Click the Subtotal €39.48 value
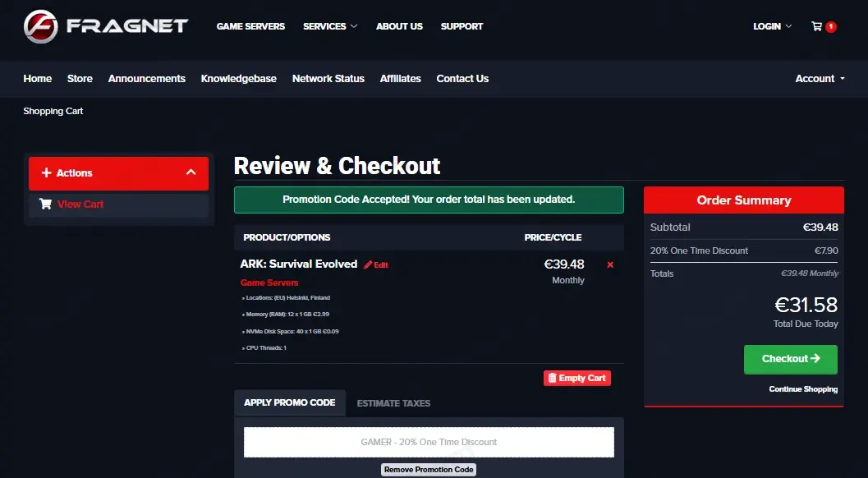 click(x=820, y=228)
